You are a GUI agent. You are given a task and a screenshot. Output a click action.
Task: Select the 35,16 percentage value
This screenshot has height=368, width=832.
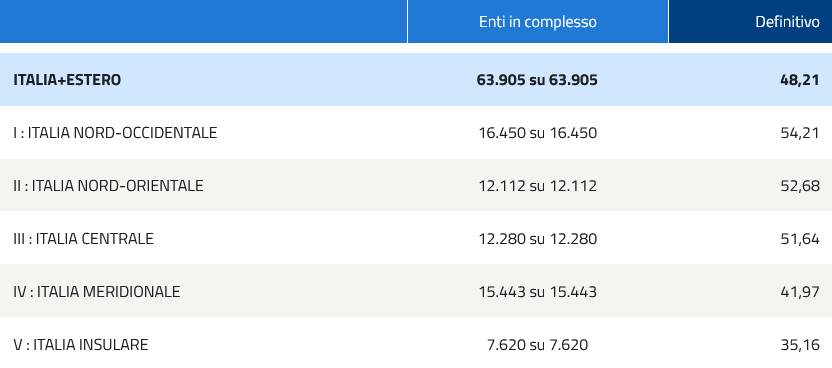pos(800,345)
